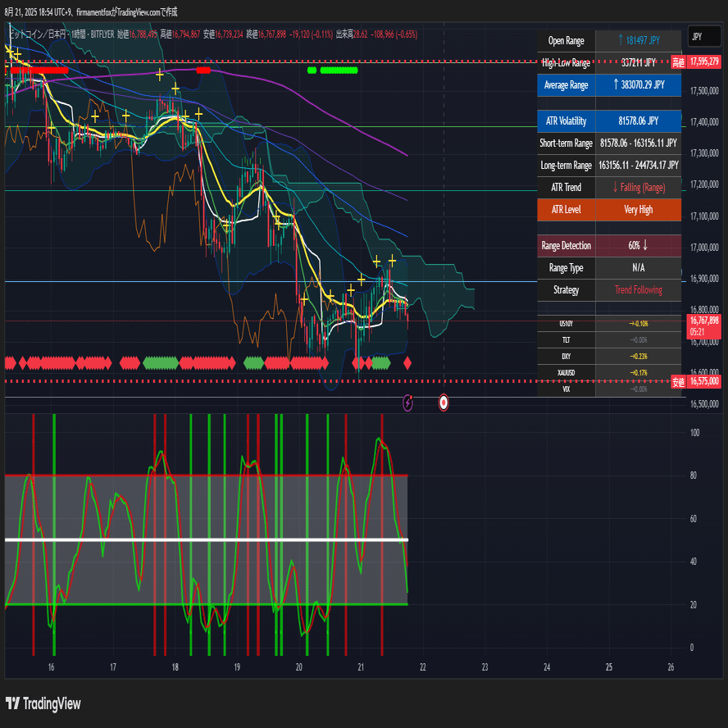Click the Open Range table label

pos(566,41)
